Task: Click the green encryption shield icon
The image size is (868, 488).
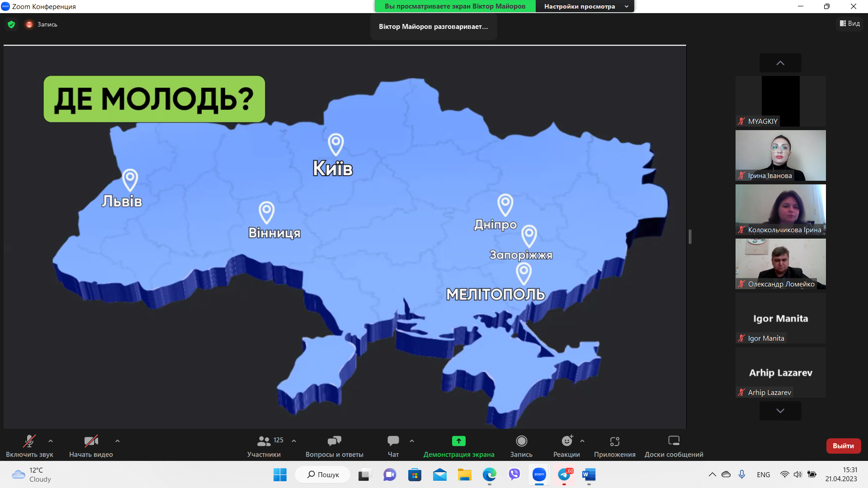Action: tap(11, 24)
